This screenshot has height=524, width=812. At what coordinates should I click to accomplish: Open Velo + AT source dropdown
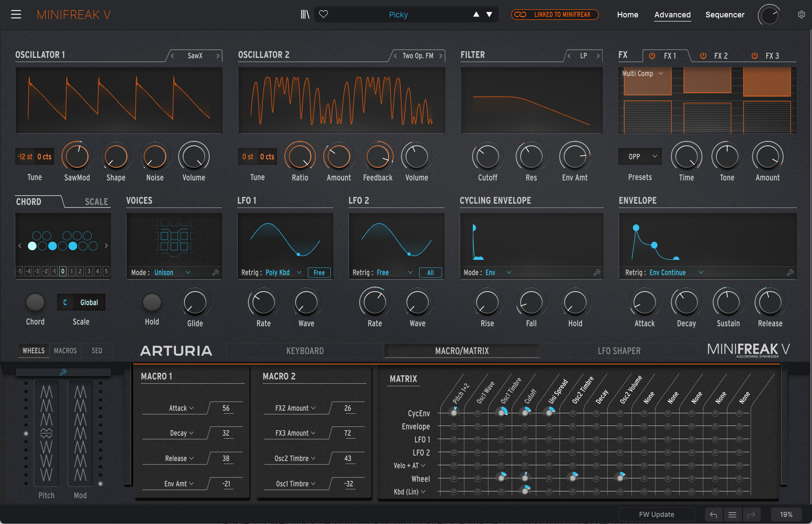[x=409, y=466]
